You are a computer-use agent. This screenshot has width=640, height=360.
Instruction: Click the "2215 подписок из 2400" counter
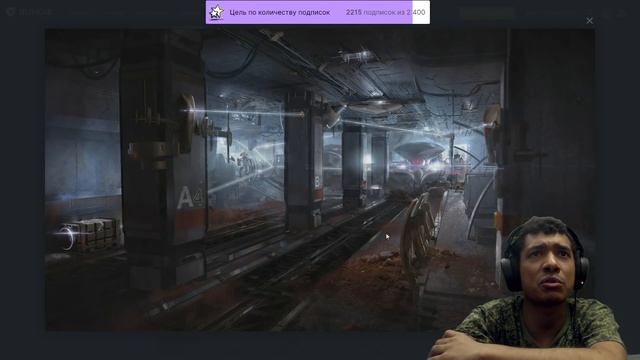(385, 12)
